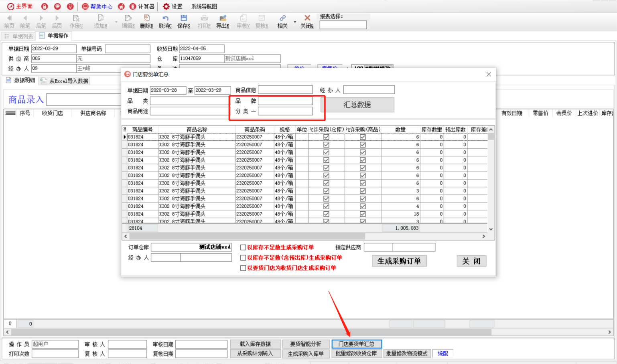Click the 删除 delete icon
This screenshot has width=617, height=364.
pyautogui.click(x=146, y=18)
